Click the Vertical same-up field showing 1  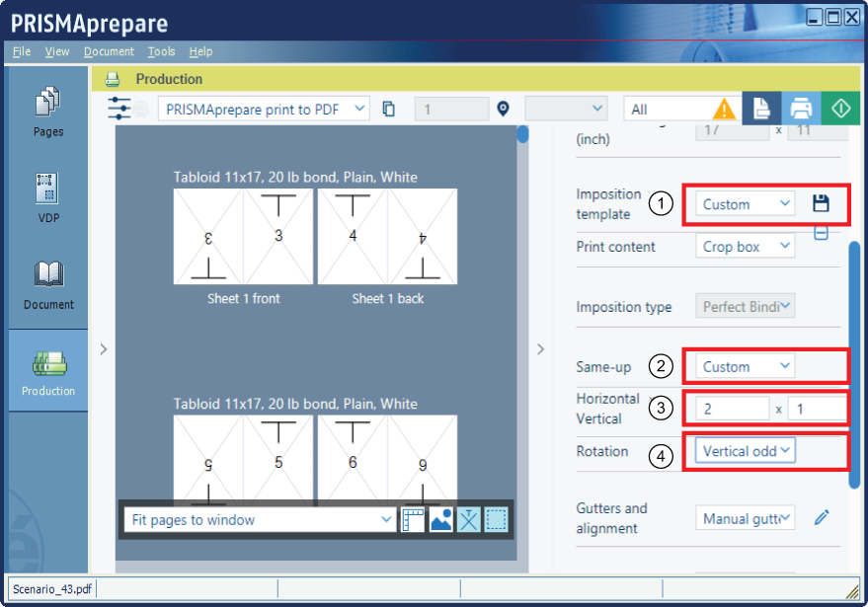pyautogui.click(x=817, y=409)
